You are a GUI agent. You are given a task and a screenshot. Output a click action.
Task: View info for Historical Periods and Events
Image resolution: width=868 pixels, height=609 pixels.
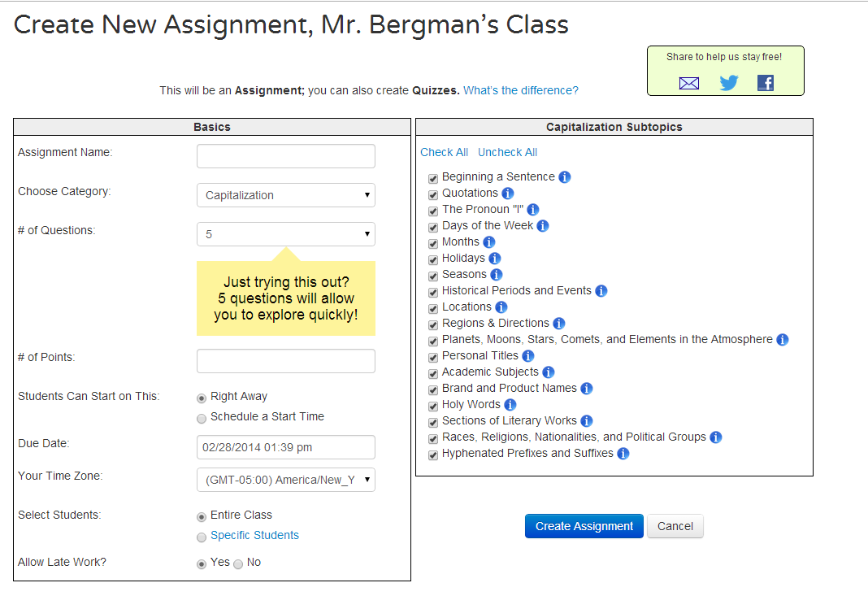(x=601, y=291)
